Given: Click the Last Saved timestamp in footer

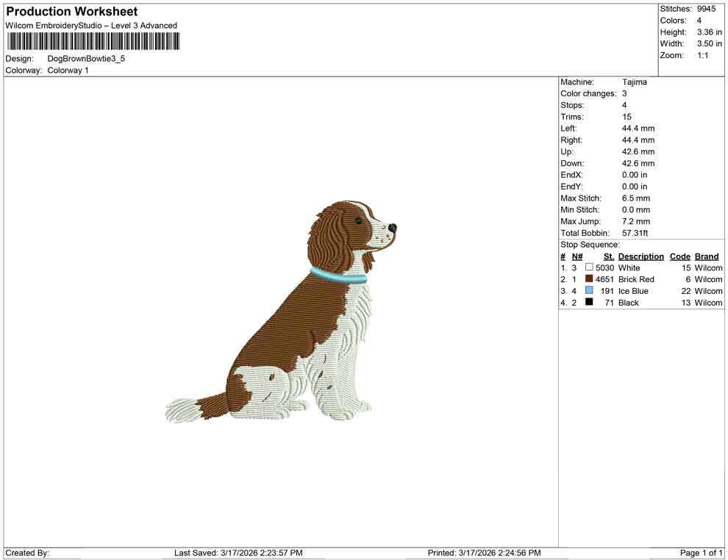Looking at the screenshot, I should (x=238, y=553).
